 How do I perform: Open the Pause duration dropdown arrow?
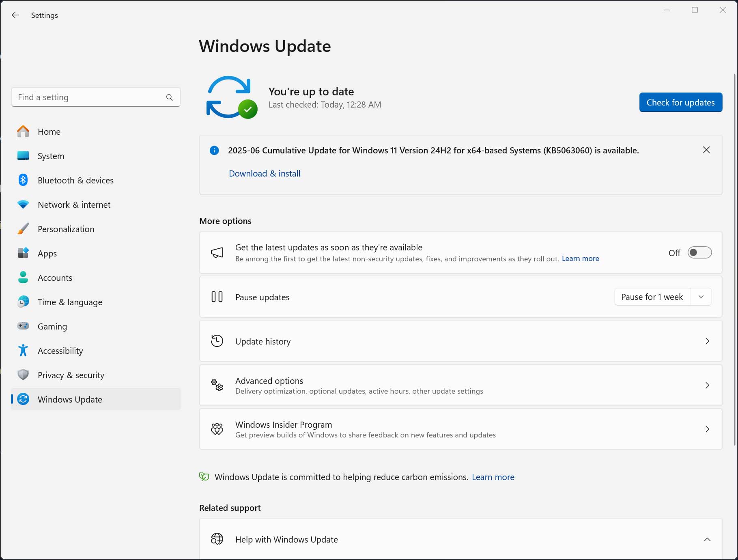tap(701, 297)
